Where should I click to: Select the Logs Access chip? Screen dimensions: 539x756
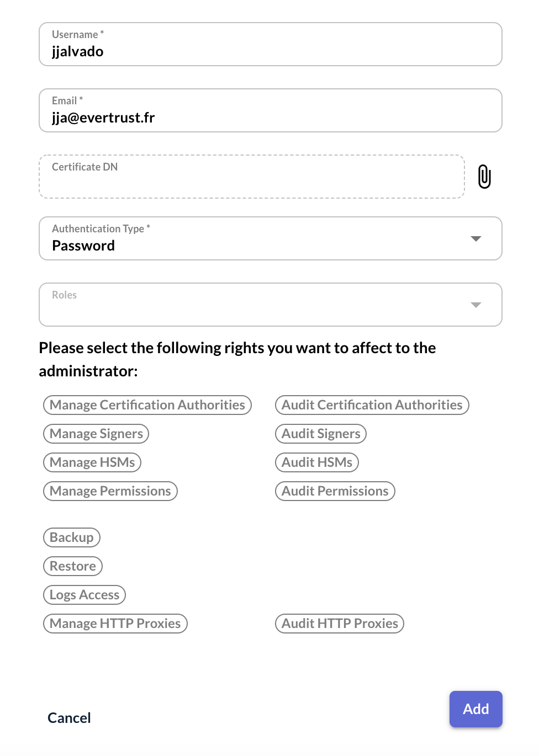point(84,595)
